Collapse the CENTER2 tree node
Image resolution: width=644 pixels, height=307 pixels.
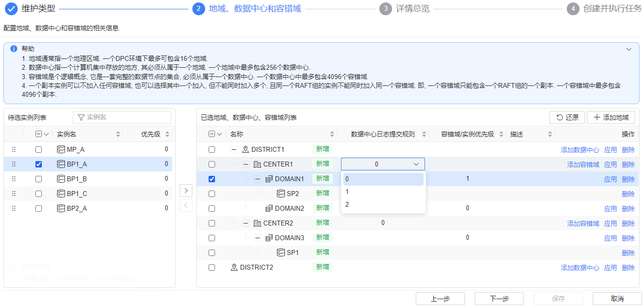tap(246, 223)
